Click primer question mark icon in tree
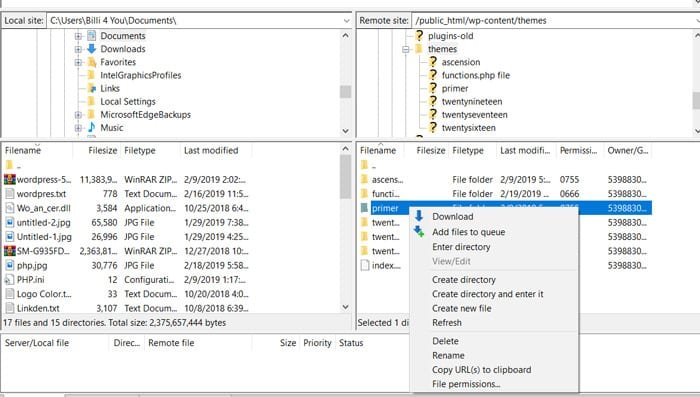The image size is (700, 397). [433, 88]
